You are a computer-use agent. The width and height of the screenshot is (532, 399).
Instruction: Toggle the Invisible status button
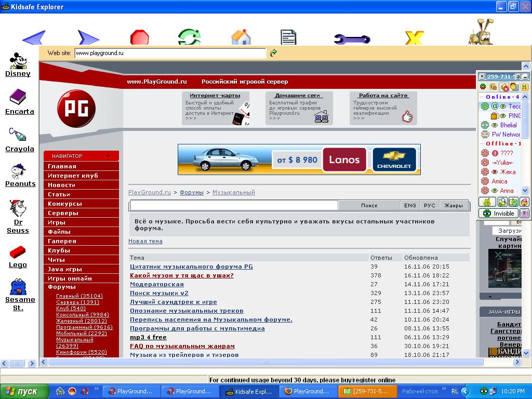(x=498, y=214)
